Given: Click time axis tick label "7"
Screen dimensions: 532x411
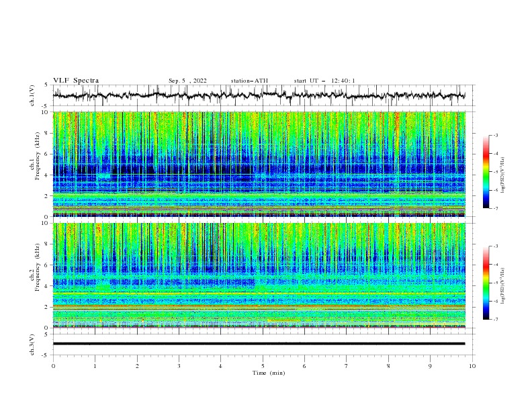Looking at the screenshot, I should pyautogui.click(x=347, y=366).
